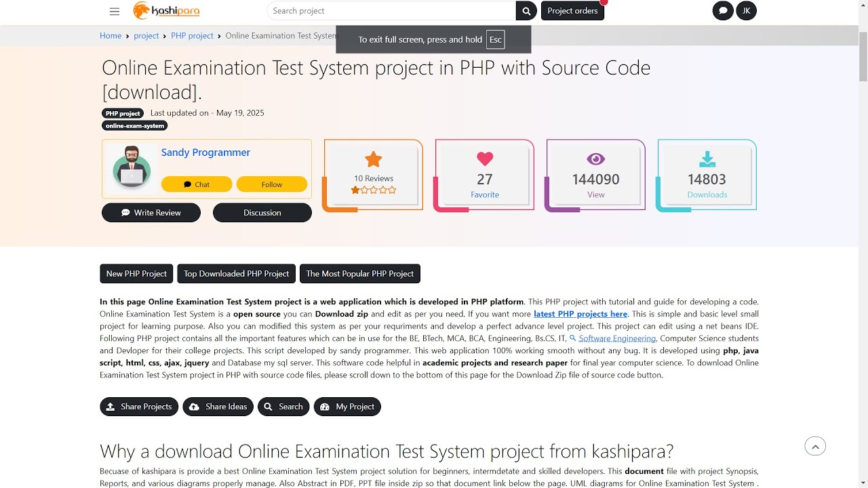
Task: Click the PHP project tag badge
Action: click(x=123, y=113)
